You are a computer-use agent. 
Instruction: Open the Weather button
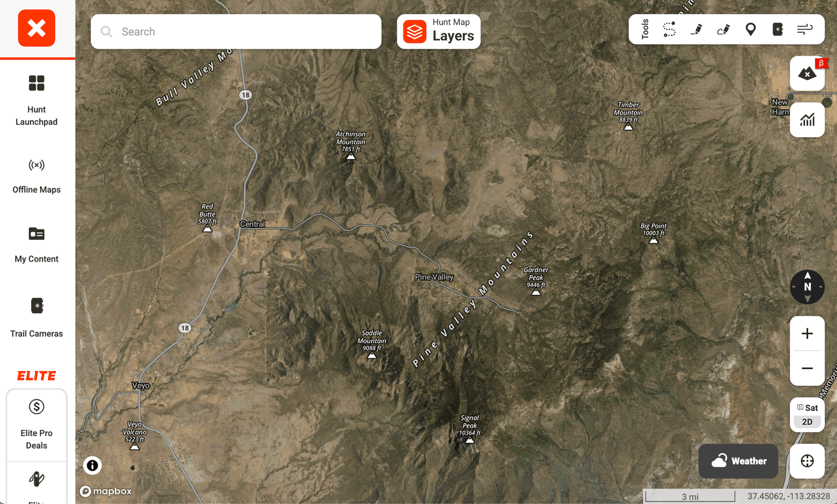click(x=738, y=461)
